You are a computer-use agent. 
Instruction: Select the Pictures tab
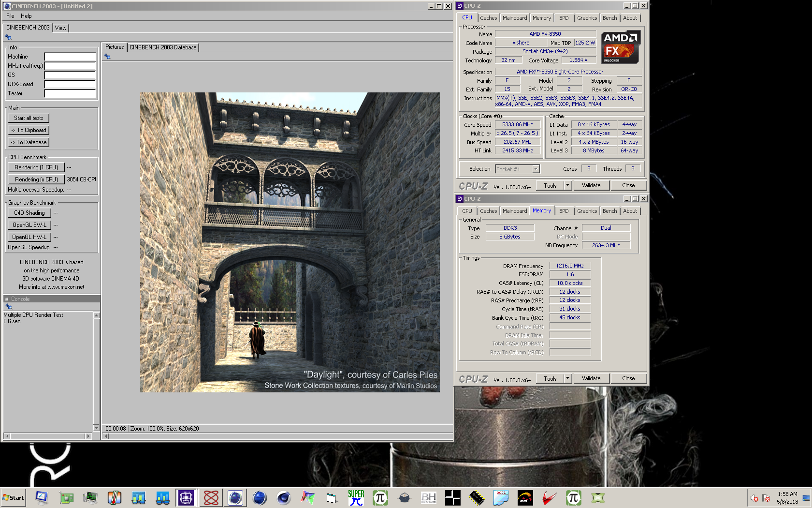[115, 47]
